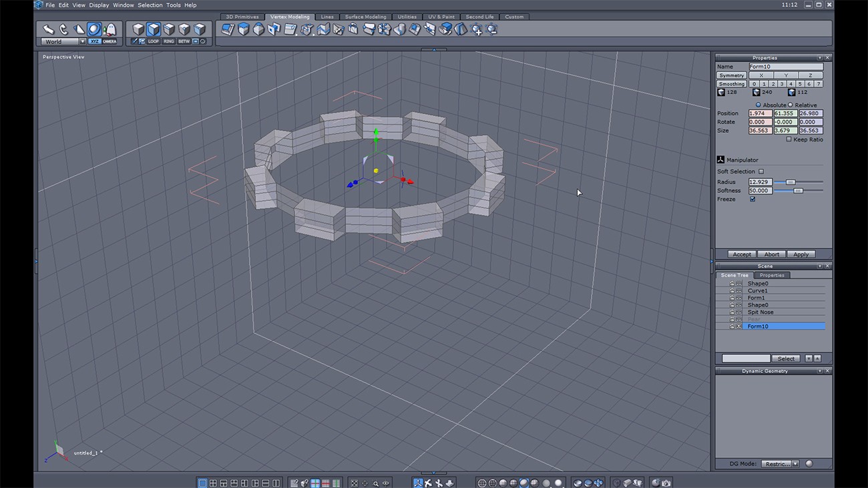
Task: Switch to the 3D Primitives tab
Action: [x=242, y=17]
